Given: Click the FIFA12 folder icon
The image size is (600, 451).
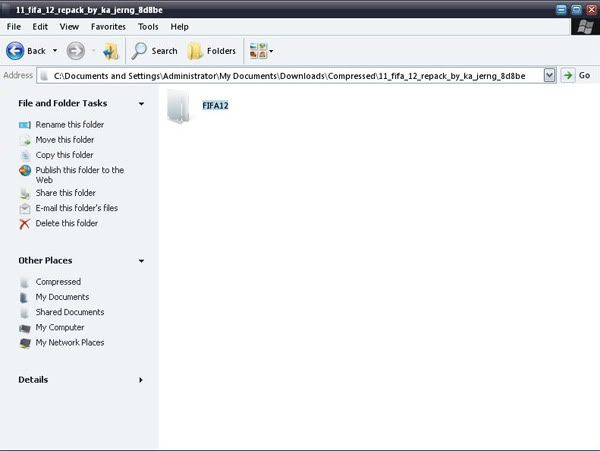Looking at the screenshot, I should click(x=178, y=107).
